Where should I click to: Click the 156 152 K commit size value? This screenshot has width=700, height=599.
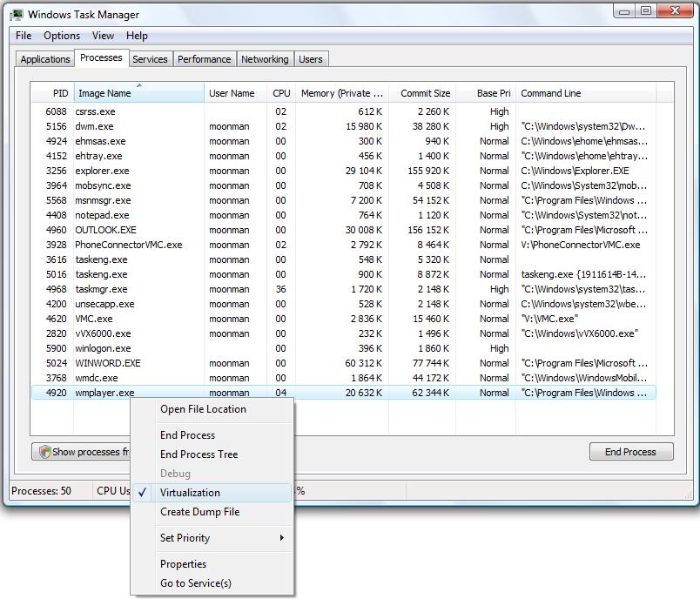point(428,230)
